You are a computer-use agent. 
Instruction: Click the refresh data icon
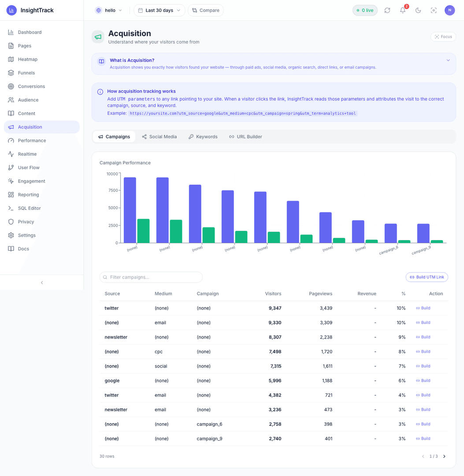click(x=387, y=10)
